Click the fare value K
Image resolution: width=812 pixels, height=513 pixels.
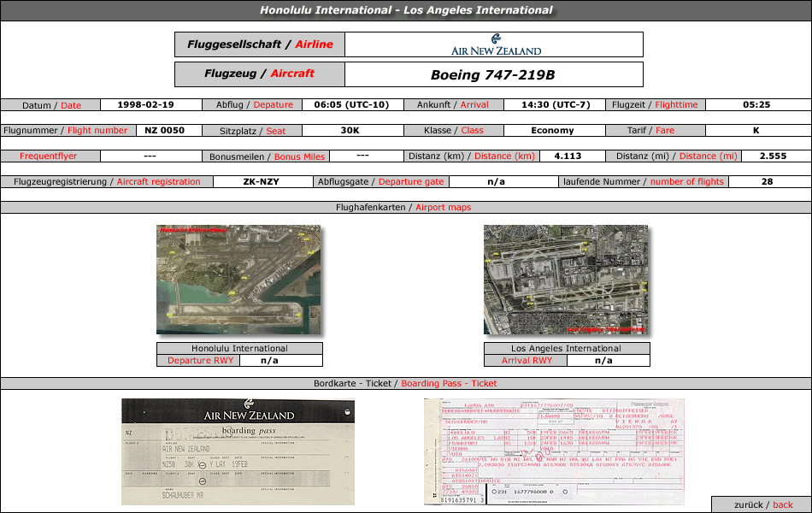[756, 131]
